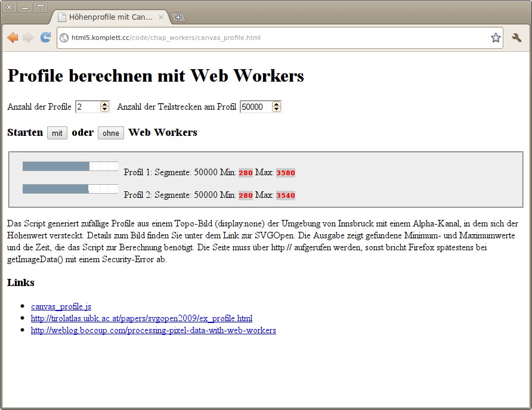This screenshot has width=532, height=410.
Task: Open the tirolatlas.uibk.ac.at ex_profile link
Action: tap(141, 318)
